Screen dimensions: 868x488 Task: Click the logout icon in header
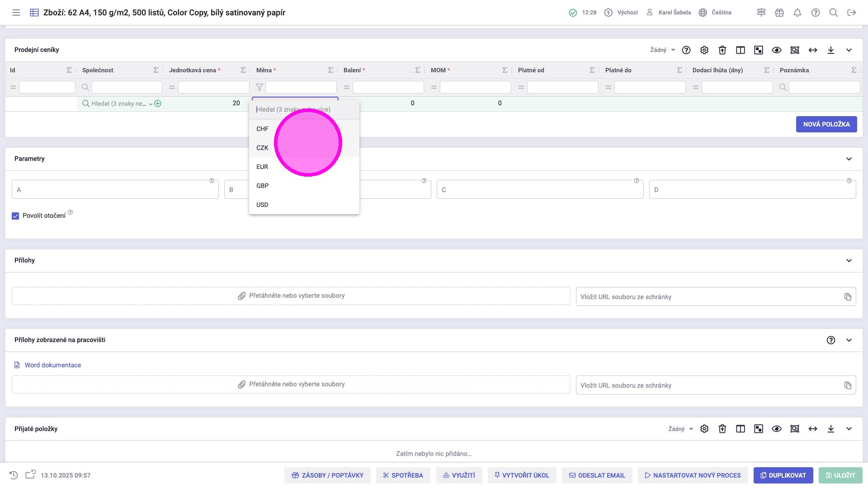(x=852, y=13)
